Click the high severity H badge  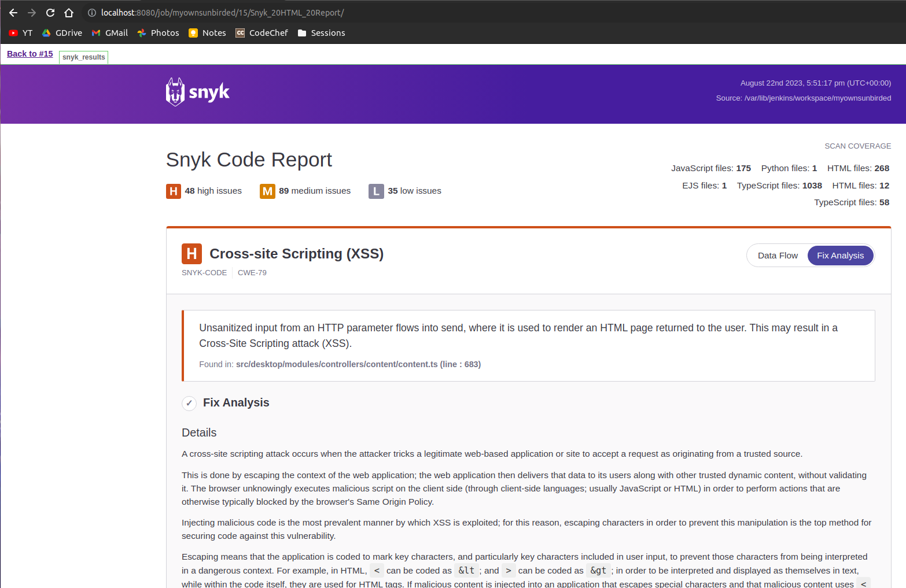173,191
